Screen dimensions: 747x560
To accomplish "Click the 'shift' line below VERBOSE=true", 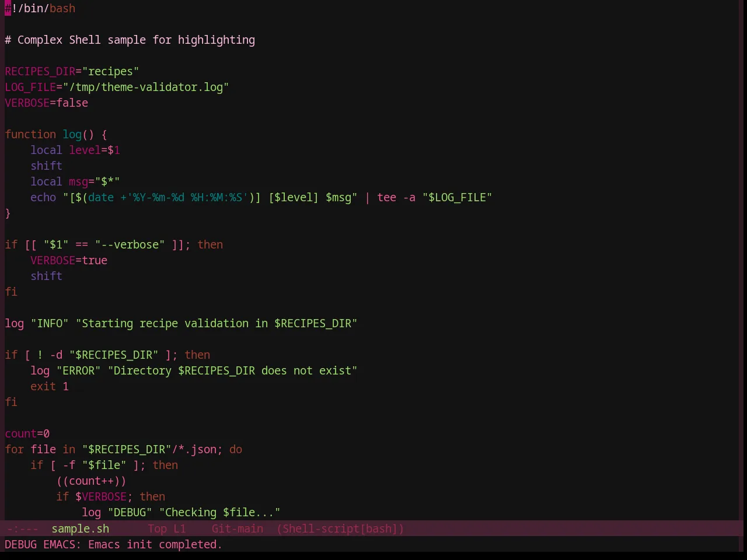I will coord(46,276).
